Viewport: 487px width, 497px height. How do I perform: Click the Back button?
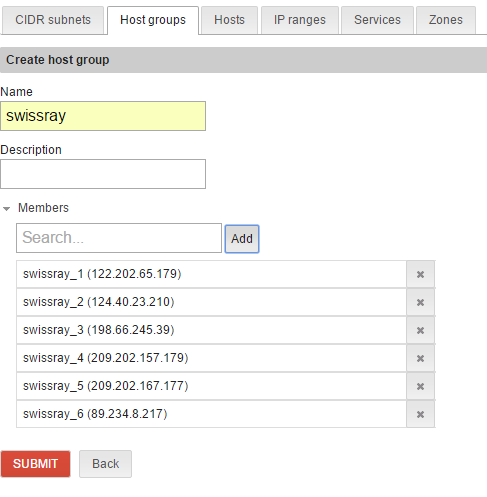[x=105, y=464]
